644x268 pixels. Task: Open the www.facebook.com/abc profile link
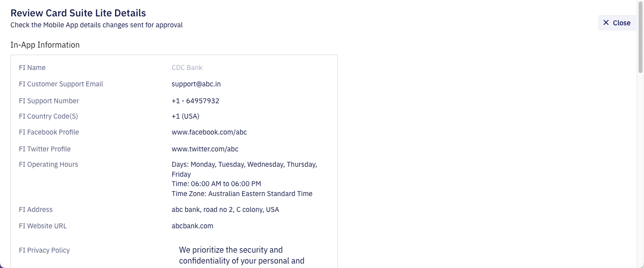coord(209,132)
